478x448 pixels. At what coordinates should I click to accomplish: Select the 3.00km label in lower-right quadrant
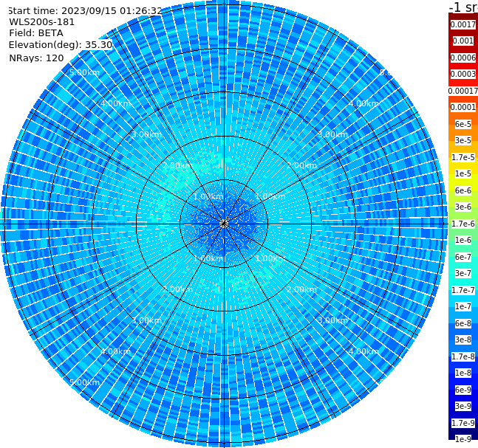[x=332, y=320]
